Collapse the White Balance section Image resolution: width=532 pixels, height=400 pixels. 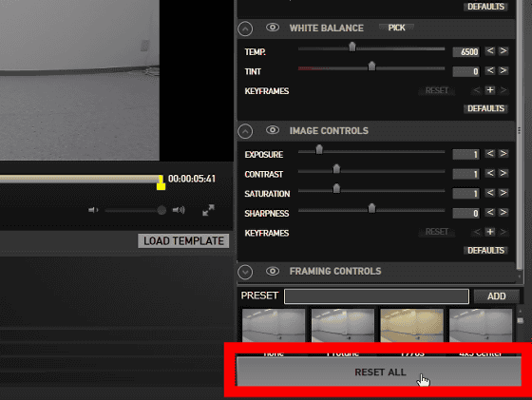[245, 29]
